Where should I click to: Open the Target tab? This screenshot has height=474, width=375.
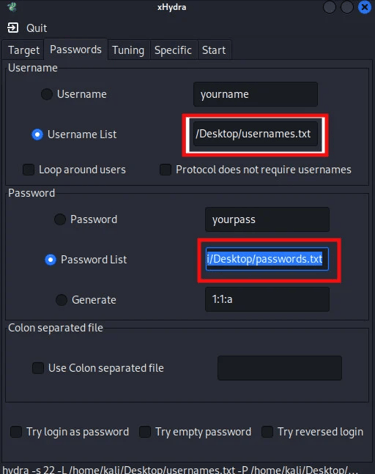[23, 50]
